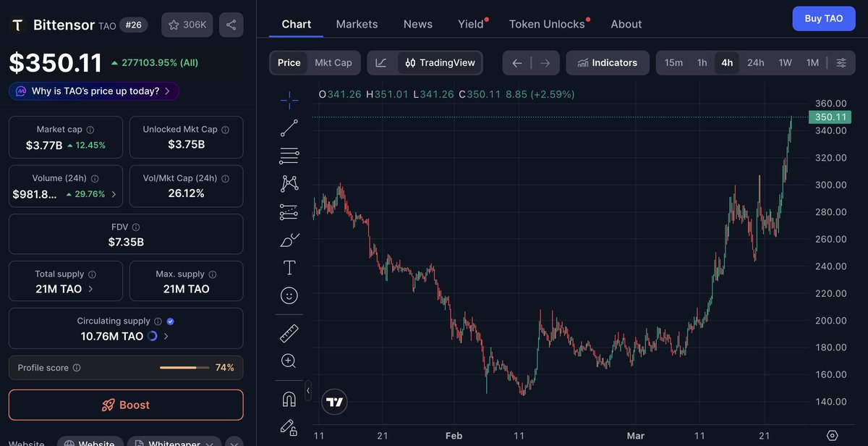The height and width of the screenshot is (446, 868).
Task: Expand Total supply 21M TAO chevron
Action: 90,289
